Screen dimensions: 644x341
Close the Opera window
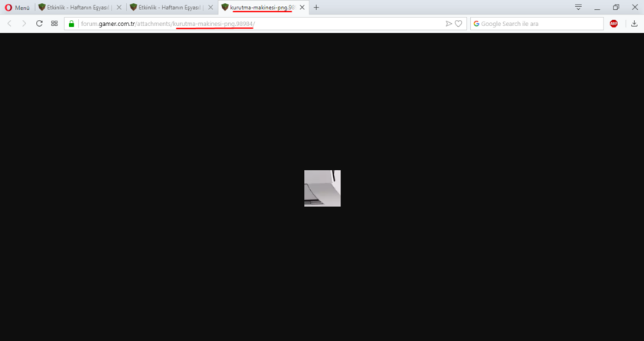(x=635, y=7)
